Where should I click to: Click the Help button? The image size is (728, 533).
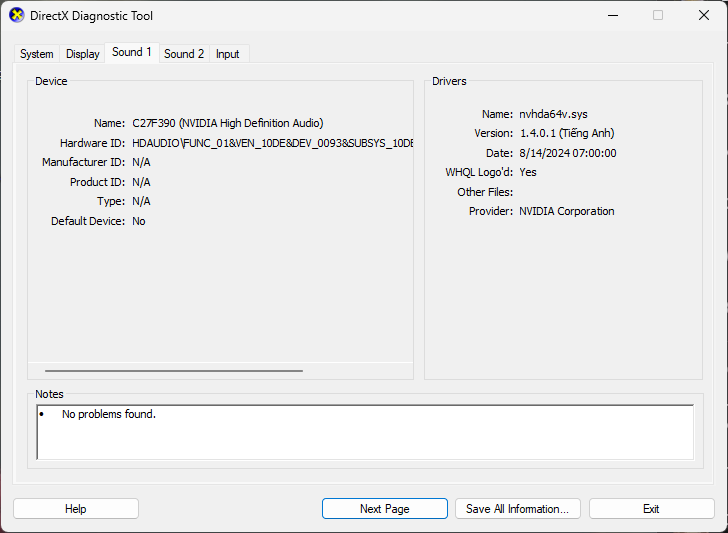76,509
